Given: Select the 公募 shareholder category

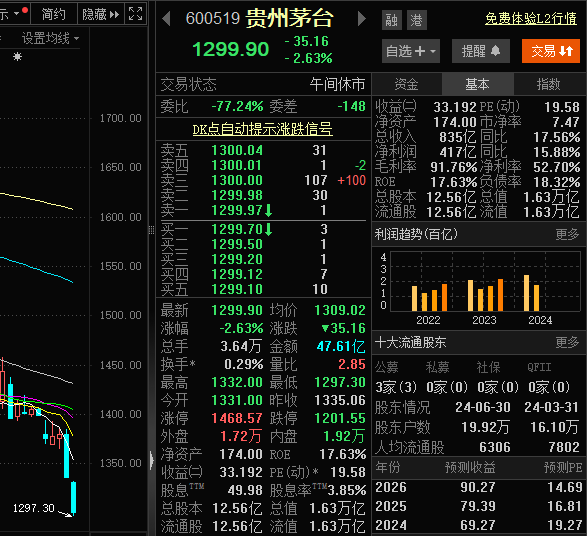Looking at the screenshot, I should (387, 367).
